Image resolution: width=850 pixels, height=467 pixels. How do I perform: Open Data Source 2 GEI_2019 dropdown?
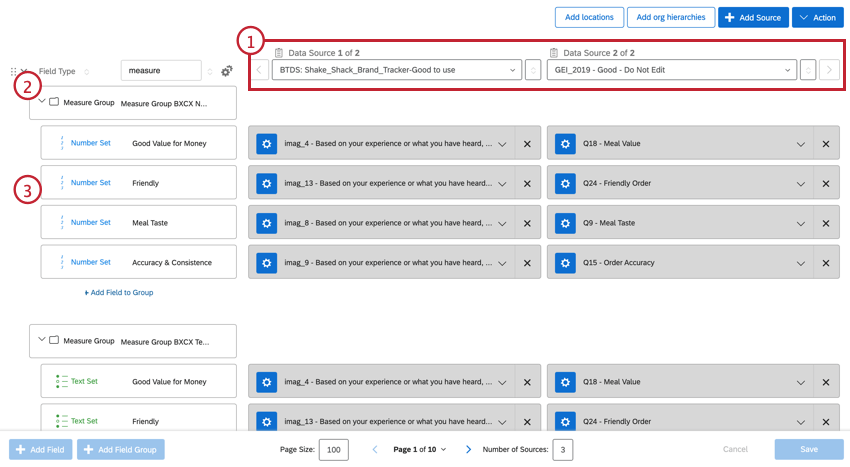(x=671, y=70)
